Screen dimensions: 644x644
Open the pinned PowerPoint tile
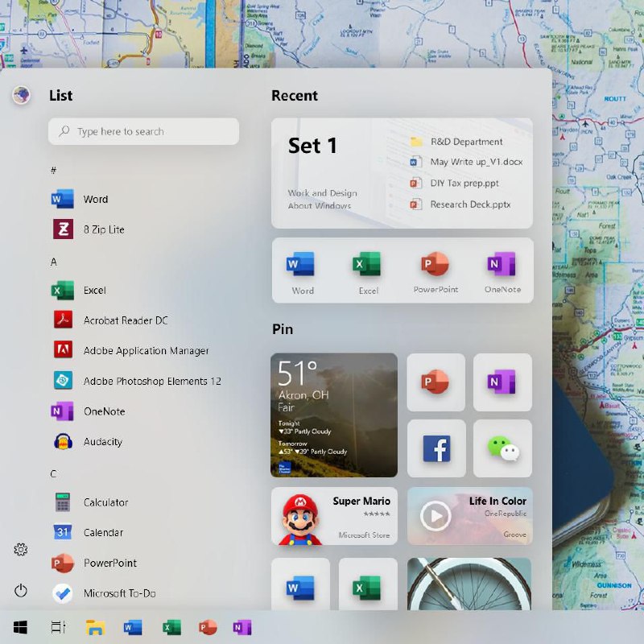(x=436, y=382)
